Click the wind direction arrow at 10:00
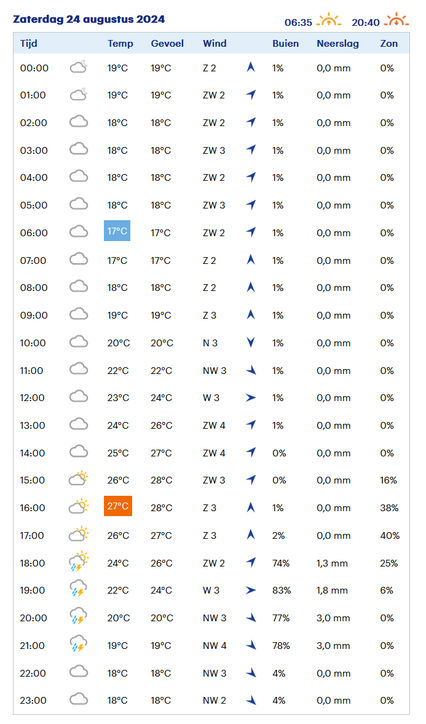Image resolution: width=426 pixels, height=724 pixels. coord(251,343)
